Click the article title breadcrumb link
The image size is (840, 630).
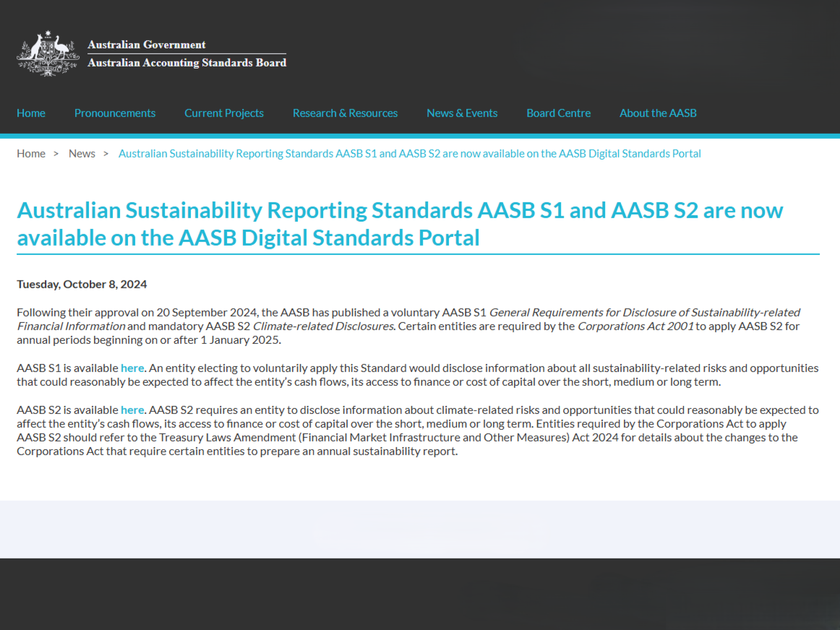click(x=409, y=154)
